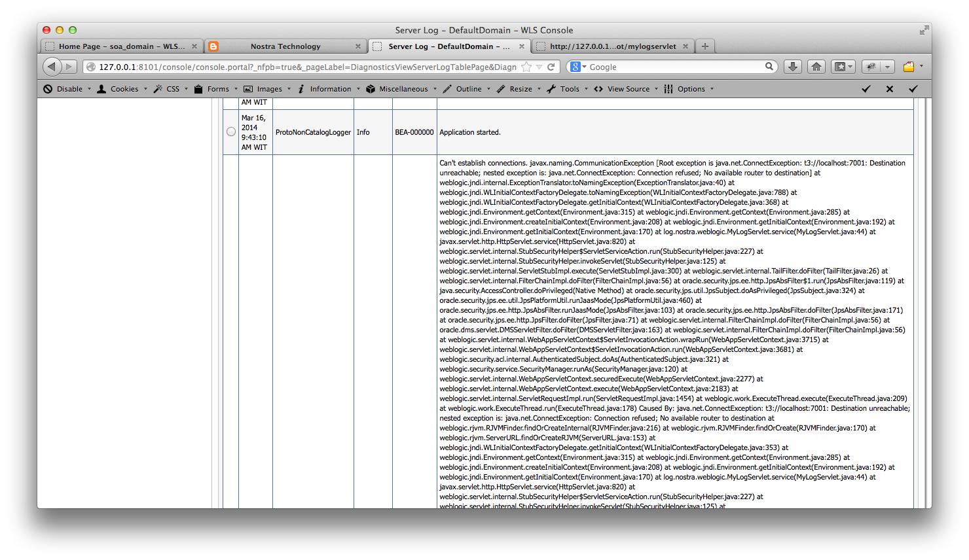Open a new tab with plus button
Image resolution: width=969 pixels, height=560 pixels.
(704, 46)
